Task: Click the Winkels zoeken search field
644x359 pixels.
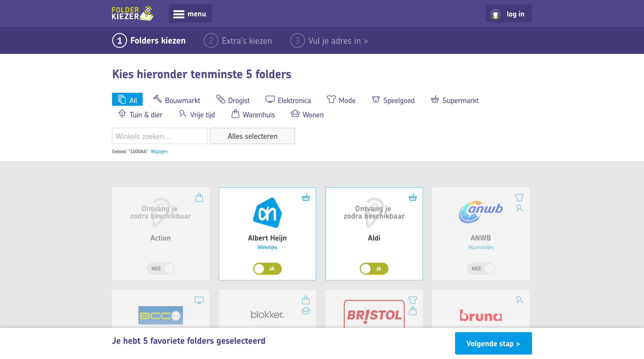Action: pos(159,136)
